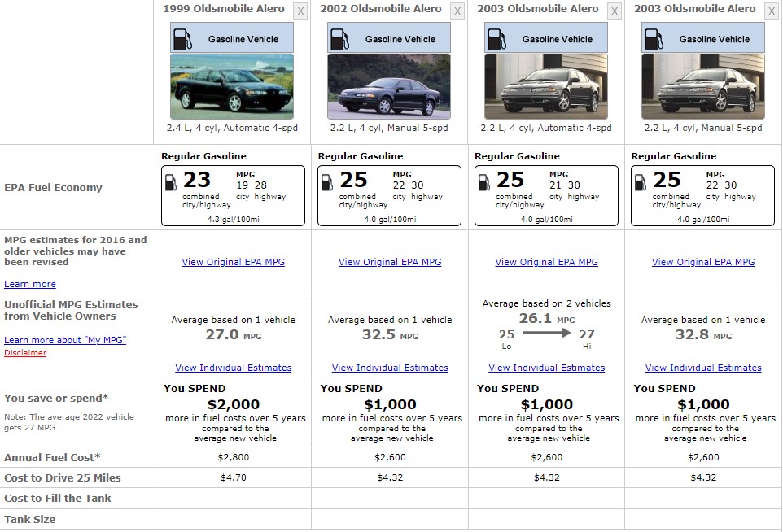The height and width of the screenshot is (532, 783).
Task: Open Learn more about "My MPG" link
Action: click(x=65, y=340)
